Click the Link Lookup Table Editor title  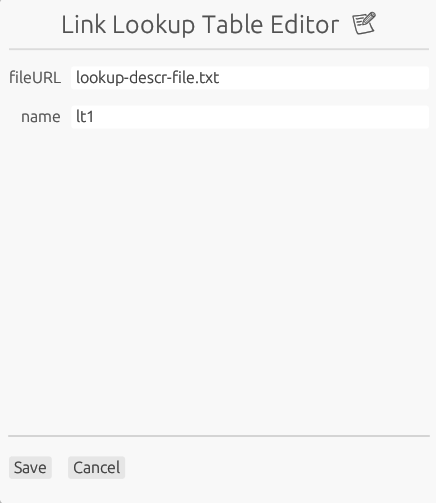point(200,25)
